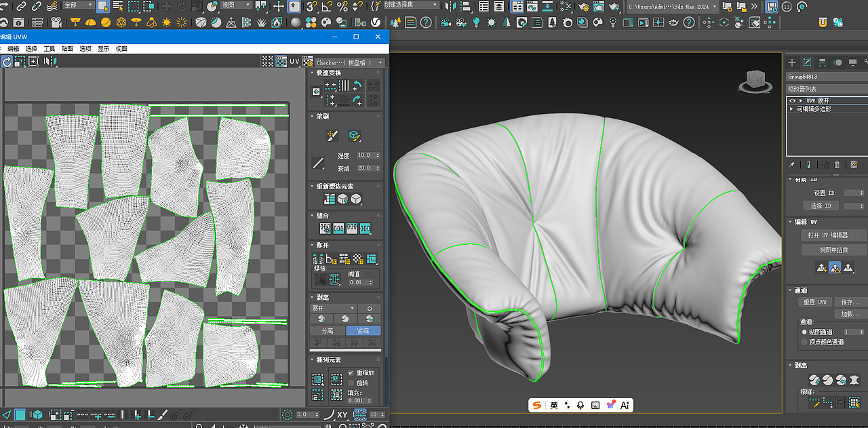Open the 选择 menu in UVW editor

[x=31, y=49]
